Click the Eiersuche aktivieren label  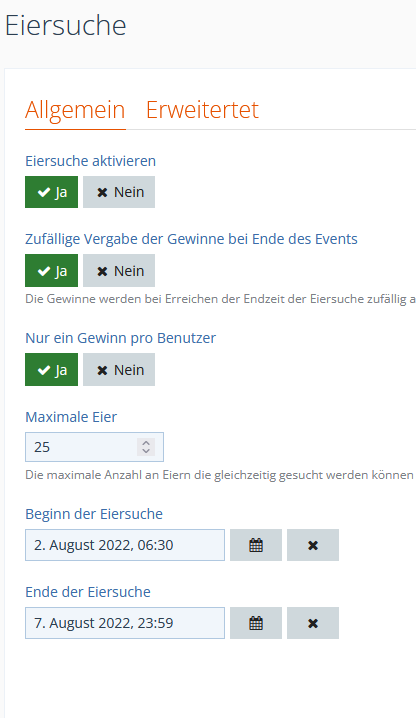click(x=91, y=161)
